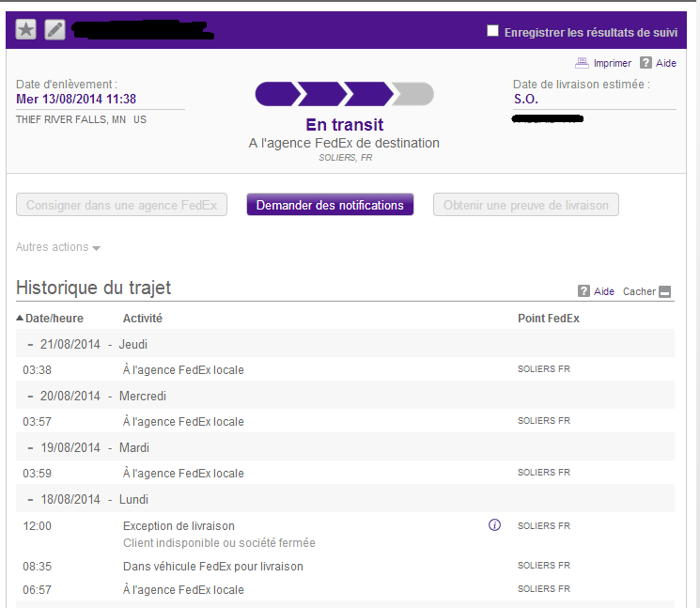Image resolution: width=700 pixels, height=608 pixels.
Task: Click Demander des notifications button
Action: click(x=330, y=205)
